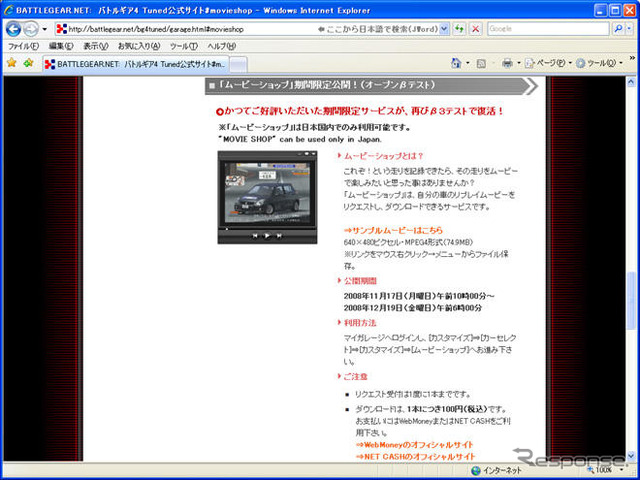Click the vertical scrollbar up arrow

[x=631, y=82]
